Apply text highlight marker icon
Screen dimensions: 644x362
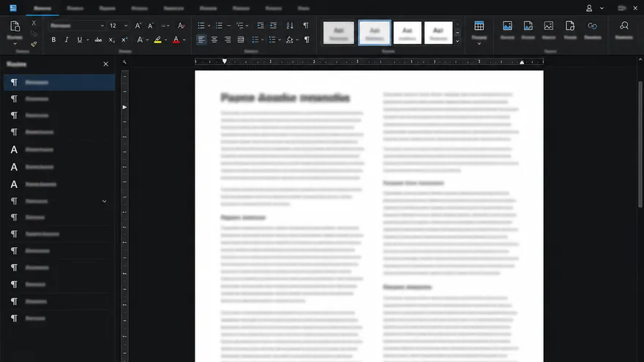click(x=158, y=39)
